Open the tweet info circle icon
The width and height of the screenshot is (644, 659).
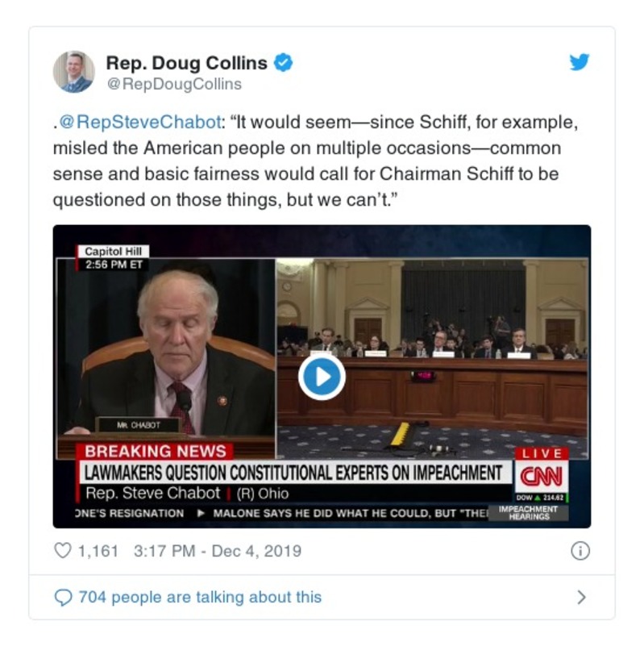[x=580, y=551]
